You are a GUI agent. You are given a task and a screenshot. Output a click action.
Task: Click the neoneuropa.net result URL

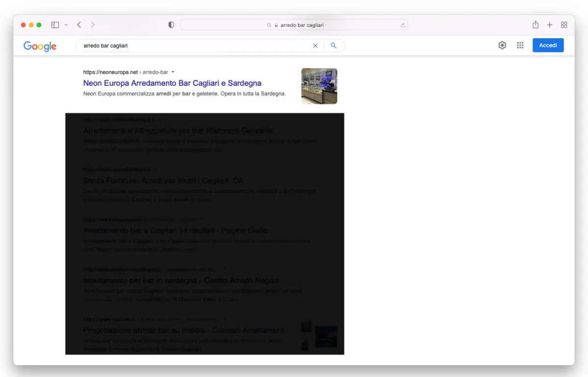[125, 72]
